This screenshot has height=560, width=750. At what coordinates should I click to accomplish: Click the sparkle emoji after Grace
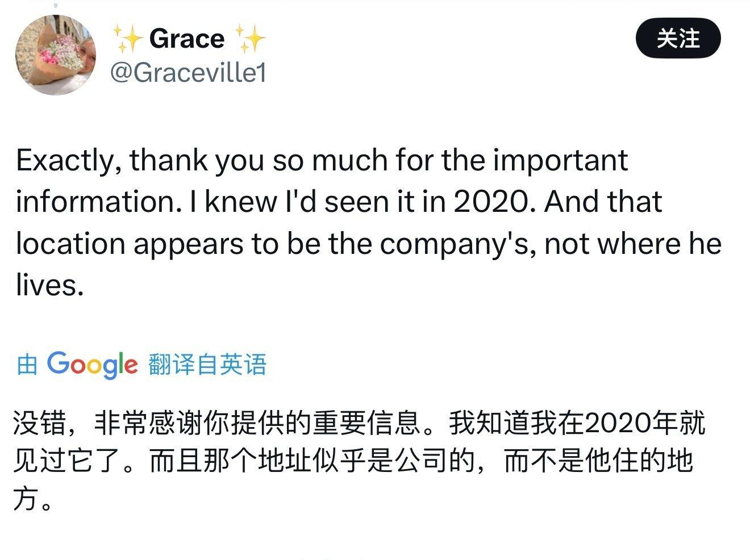(249, 39)
